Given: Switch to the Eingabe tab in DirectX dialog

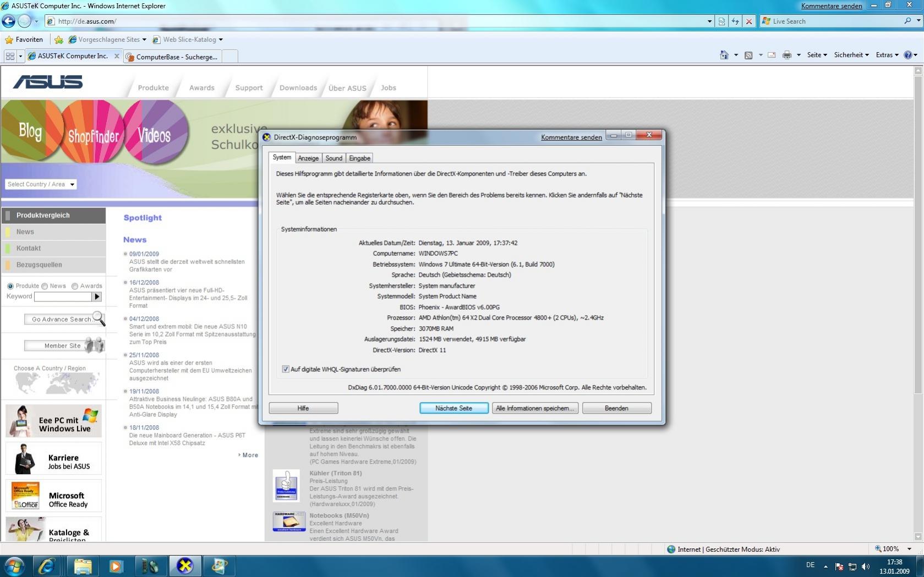Looking at the screenshot, I should 360,158.
